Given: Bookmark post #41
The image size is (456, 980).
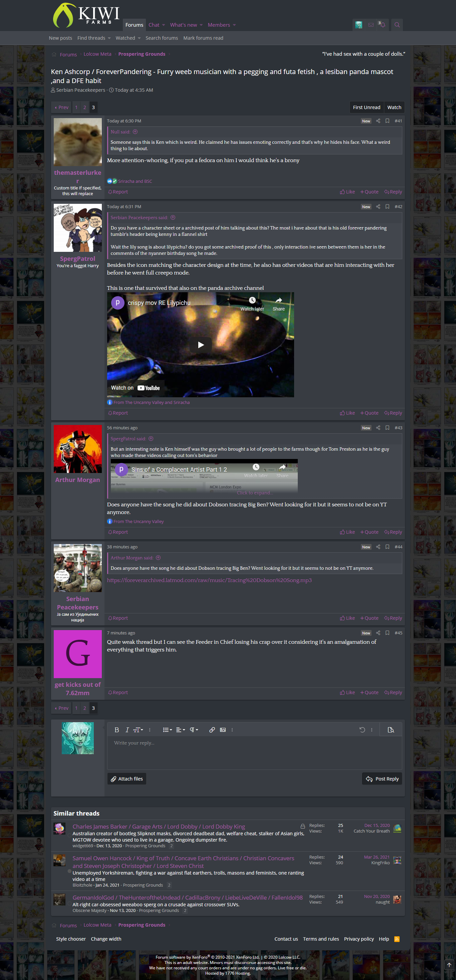Looking at the screenshot, I should pyautogui.click(x=387, y=121).
